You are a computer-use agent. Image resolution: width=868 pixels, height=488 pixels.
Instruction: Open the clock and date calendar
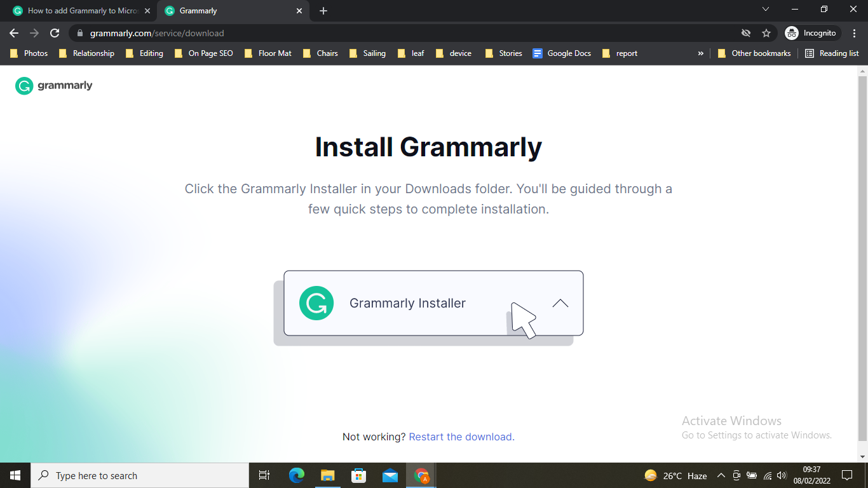click(811, 475)
